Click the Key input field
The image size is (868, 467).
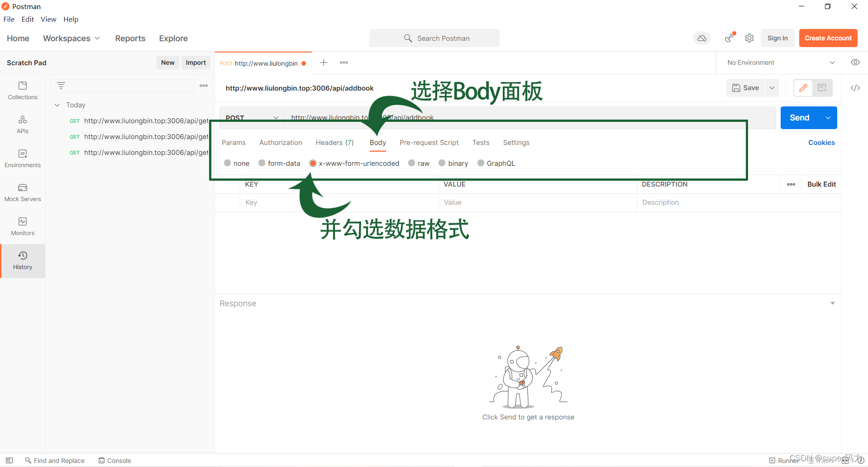pos(339,202)
